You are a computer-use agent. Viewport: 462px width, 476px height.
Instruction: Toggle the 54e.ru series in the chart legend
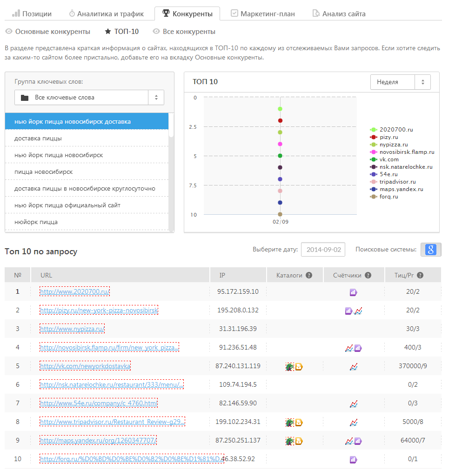384,174
